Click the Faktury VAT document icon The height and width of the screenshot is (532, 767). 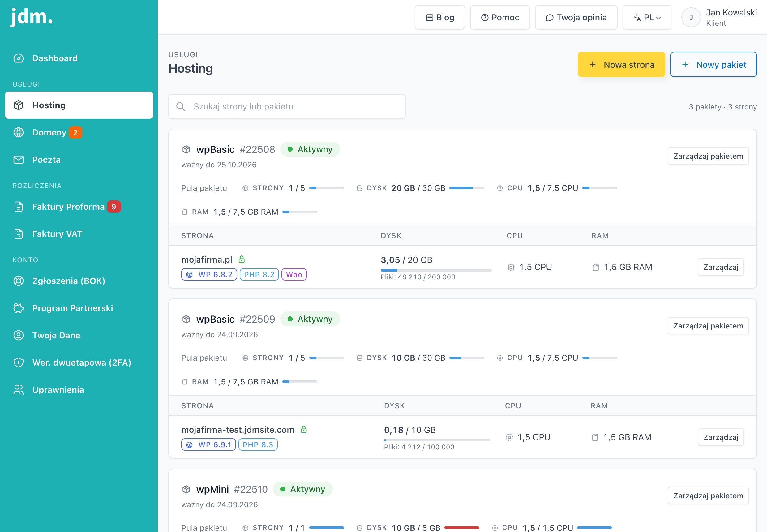(19, 234)
